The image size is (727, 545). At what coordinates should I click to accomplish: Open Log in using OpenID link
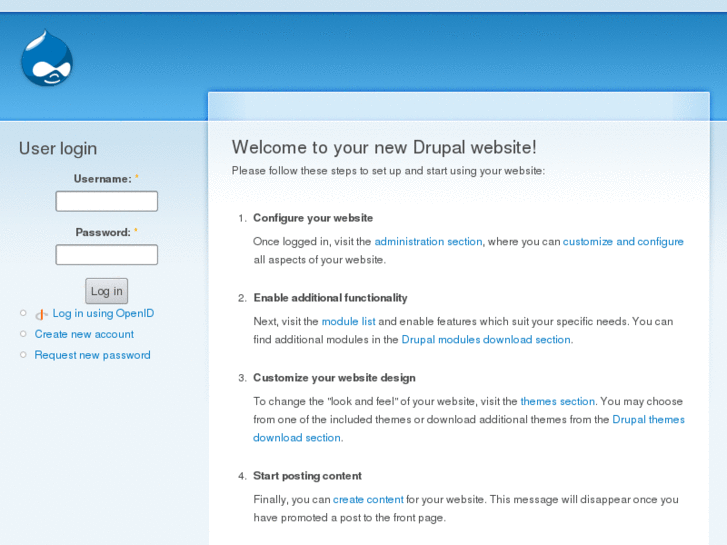tap(103, 314)
